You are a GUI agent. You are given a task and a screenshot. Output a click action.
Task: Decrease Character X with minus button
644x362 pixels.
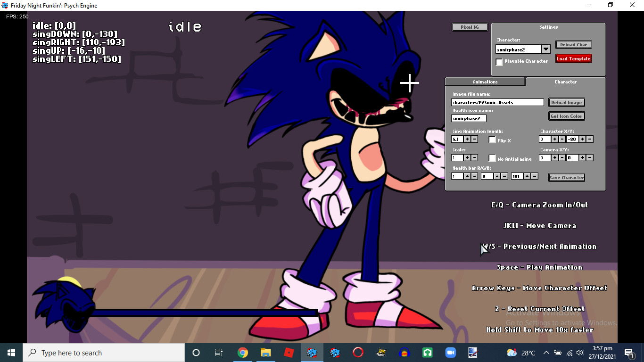click(562, 139)
